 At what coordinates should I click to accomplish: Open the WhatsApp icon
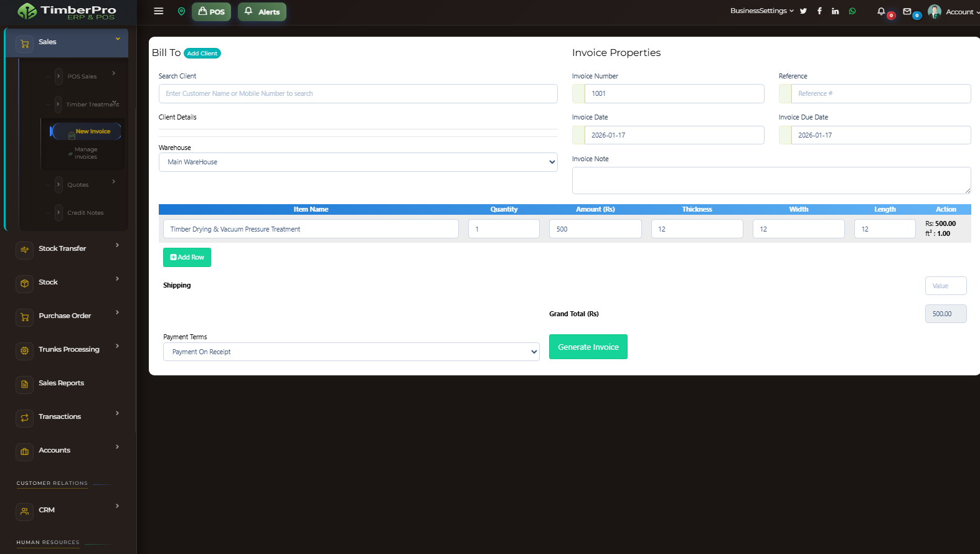(852, 11)
